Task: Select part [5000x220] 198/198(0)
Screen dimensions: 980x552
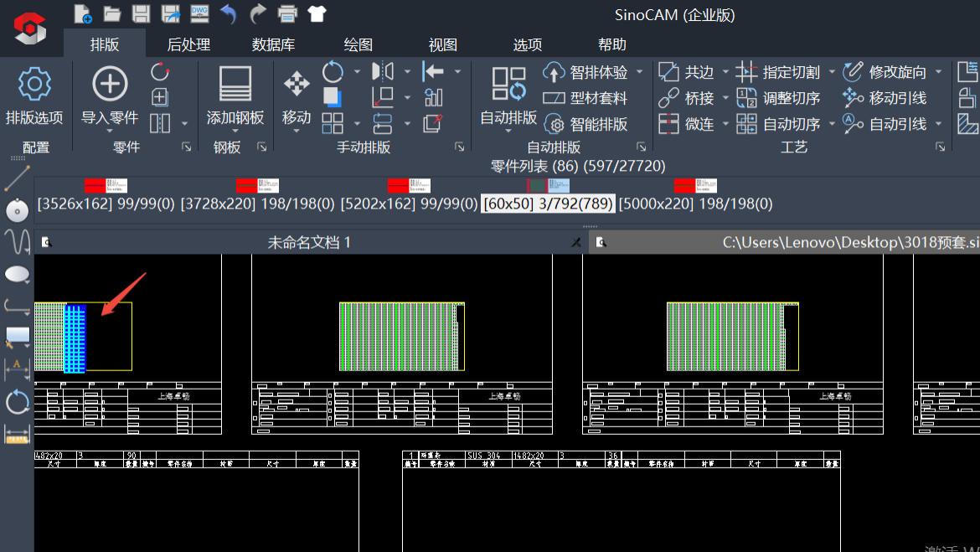Action: pos(695,196)
